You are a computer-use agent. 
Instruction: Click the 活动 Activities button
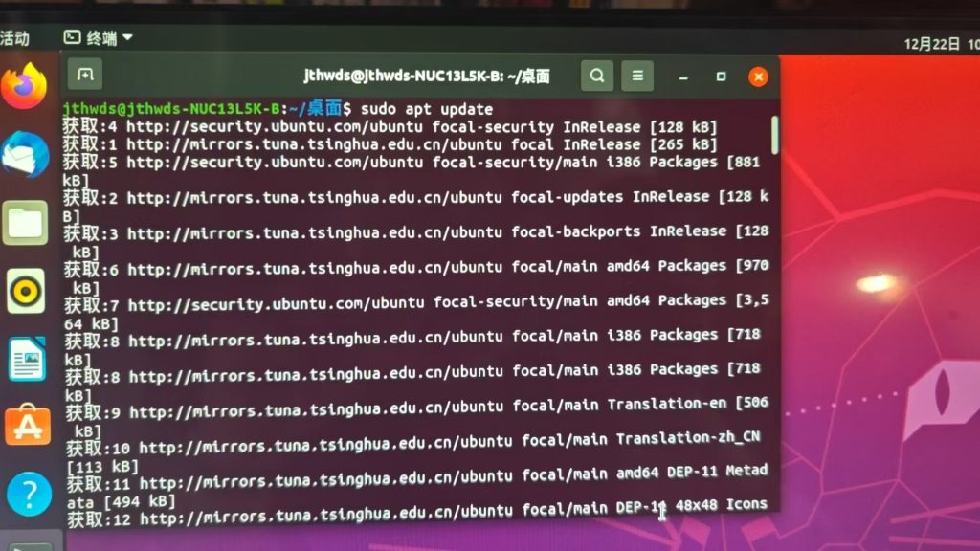coord(14,38)
